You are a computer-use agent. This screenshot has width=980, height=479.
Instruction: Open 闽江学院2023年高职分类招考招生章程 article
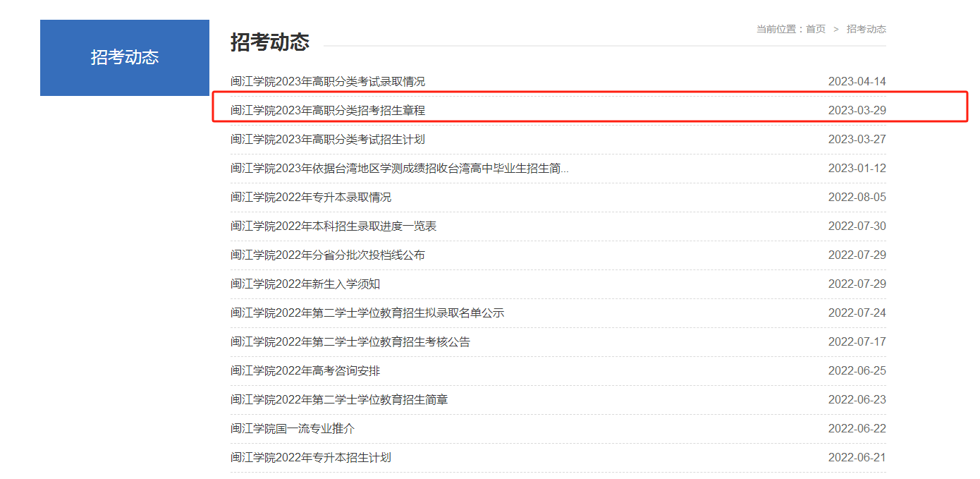click(328, 111)
